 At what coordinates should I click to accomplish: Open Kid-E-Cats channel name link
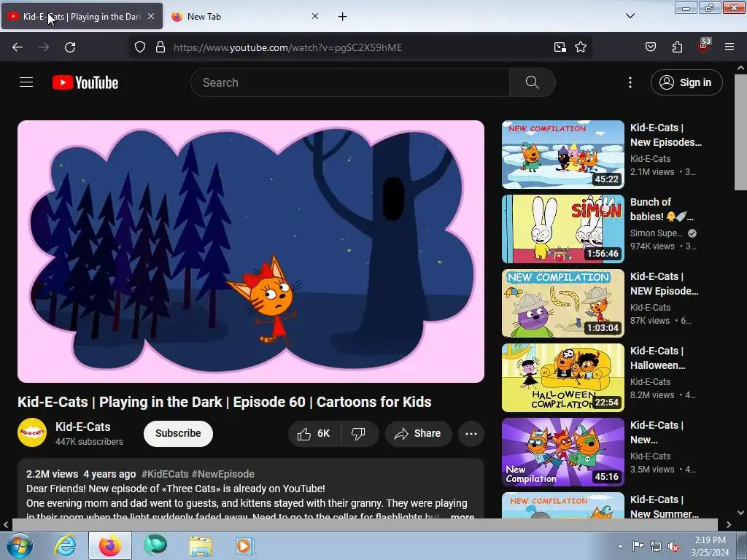pos(83,427)
